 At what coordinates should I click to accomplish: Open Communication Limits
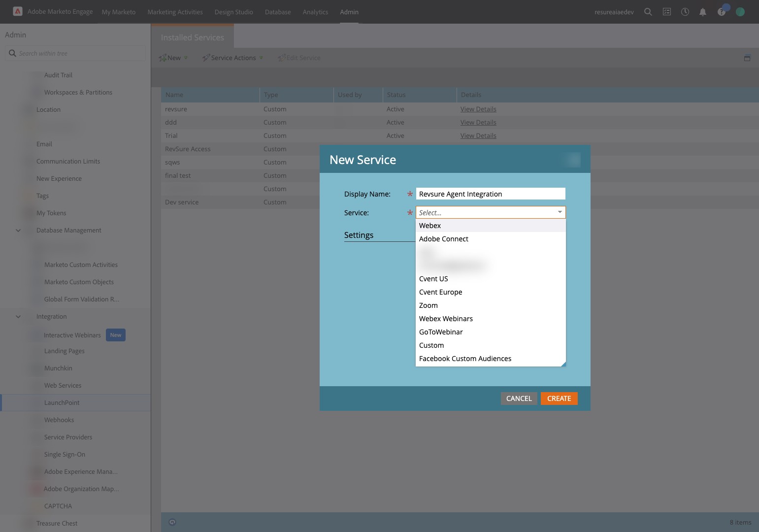68,161
